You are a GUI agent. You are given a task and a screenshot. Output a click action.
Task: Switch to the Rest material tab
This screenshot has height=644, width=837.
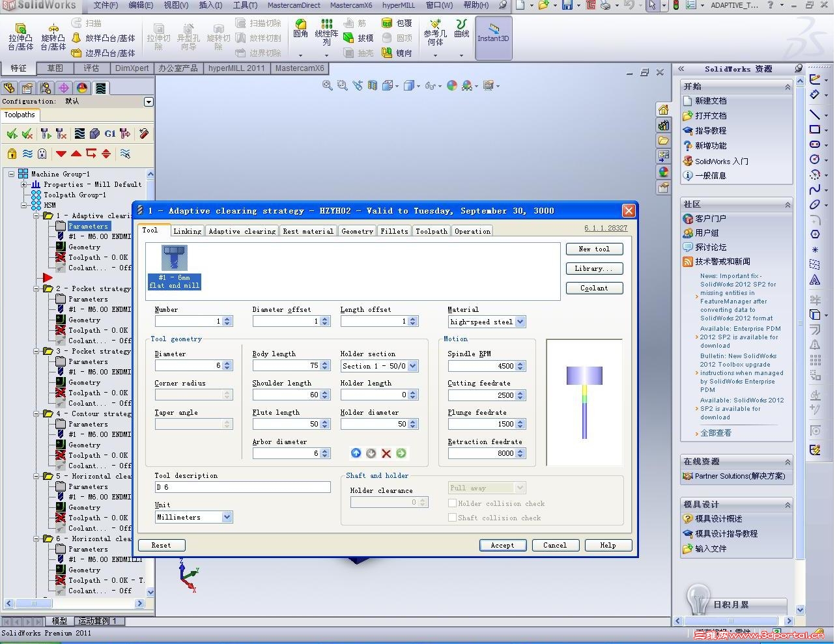tap(308, 231)
